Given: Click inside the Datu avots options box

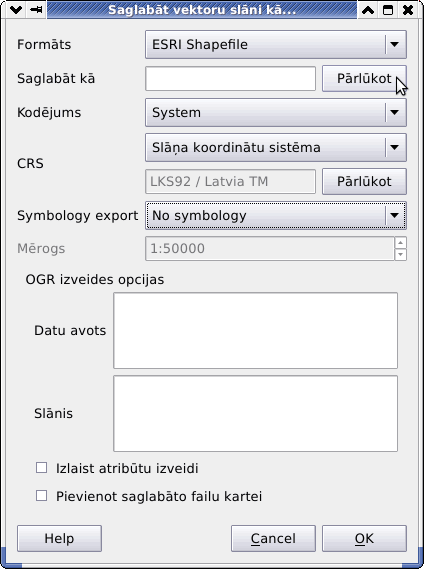Looking at the screenshot, I should coord(256,331).
